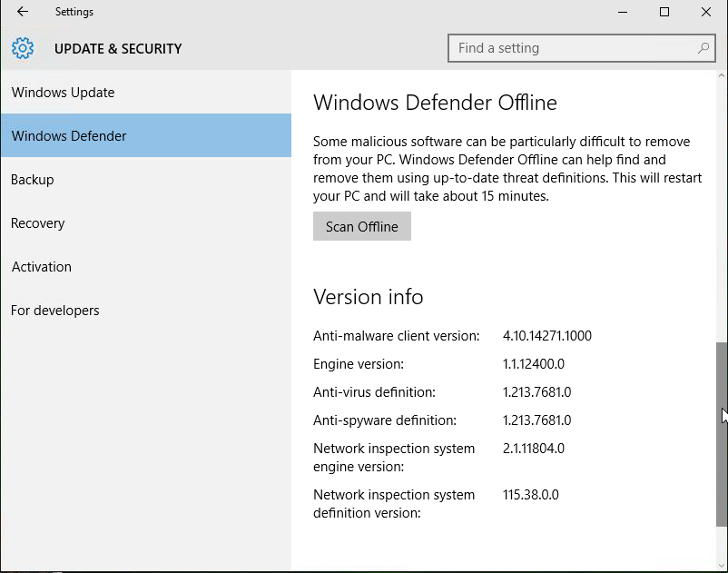Screen dimensions: 728x573
Task: Switch to the Recovery section
Action: click(x=37, y=222)
